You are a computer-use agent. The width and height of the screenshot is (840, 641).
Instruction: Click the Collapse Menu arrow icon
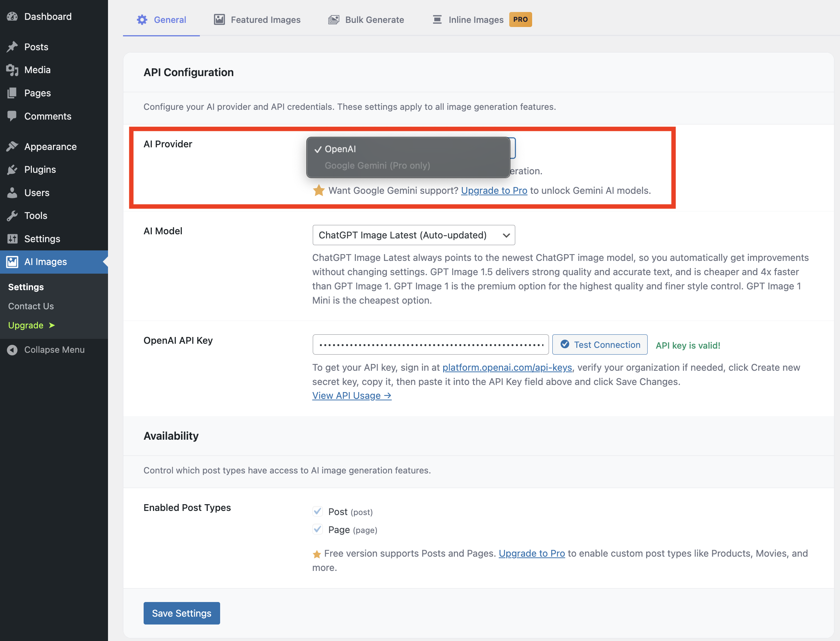[12, 349]
